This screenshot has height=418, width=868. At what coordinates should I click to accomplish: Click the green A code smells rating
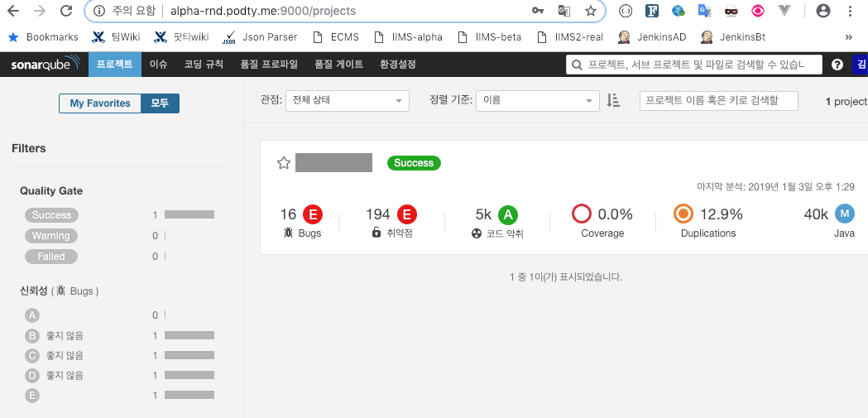click(507, 214)
